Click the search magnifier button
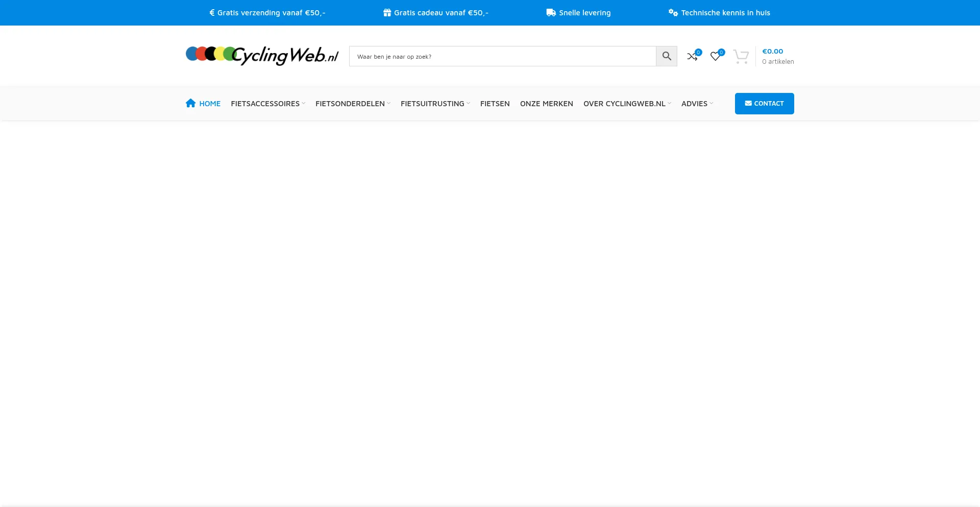 click(x=666, y=56)
